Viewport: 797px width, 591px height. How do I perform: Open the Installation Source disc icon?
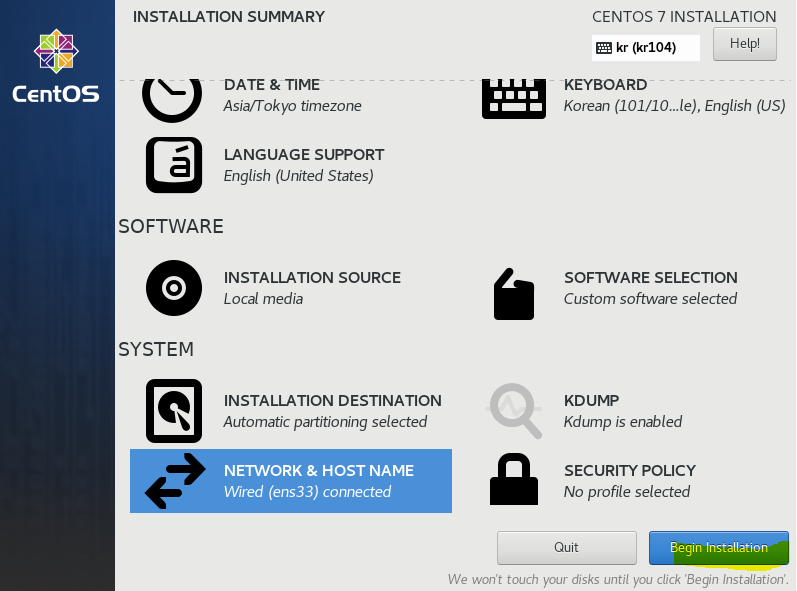pos(174,288)
